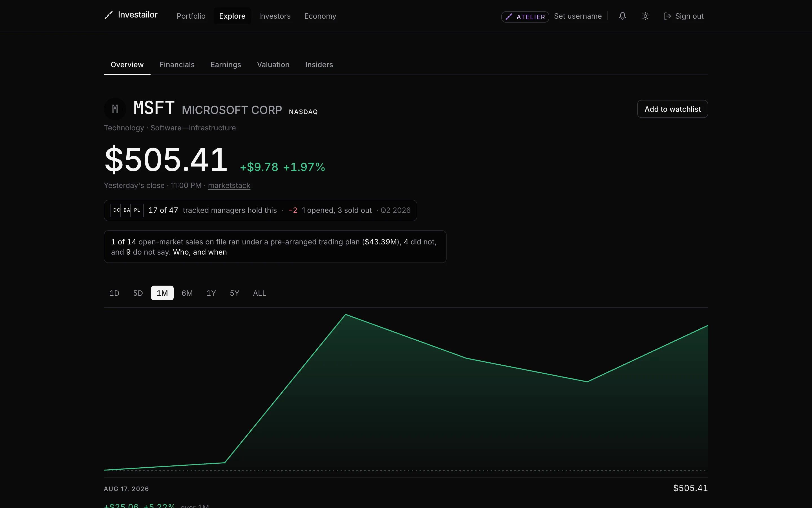This screenshot has width=812, height=508.
Task: Click '1 opened, 3 sold out' text
Action: (337, 210)
